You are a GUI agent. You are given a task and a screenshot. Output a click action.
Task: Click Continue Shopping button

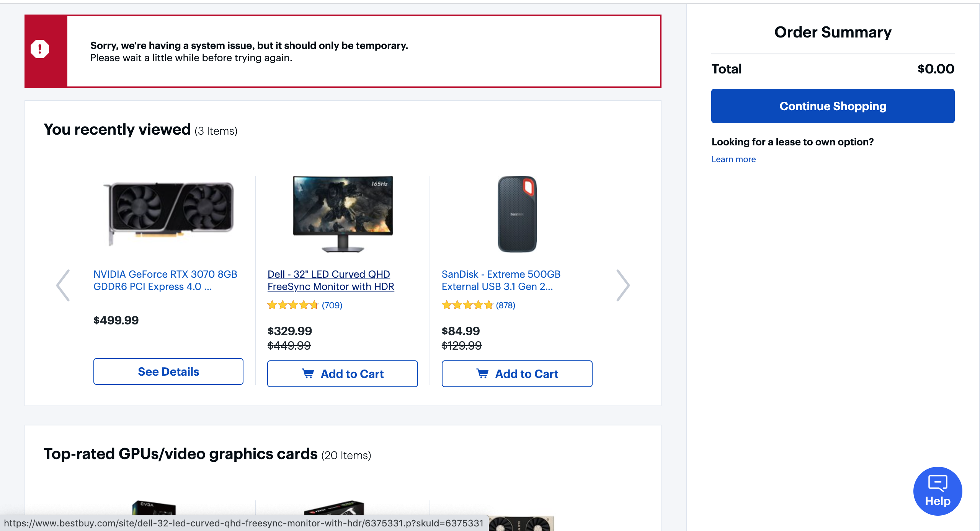click(833, 106)
